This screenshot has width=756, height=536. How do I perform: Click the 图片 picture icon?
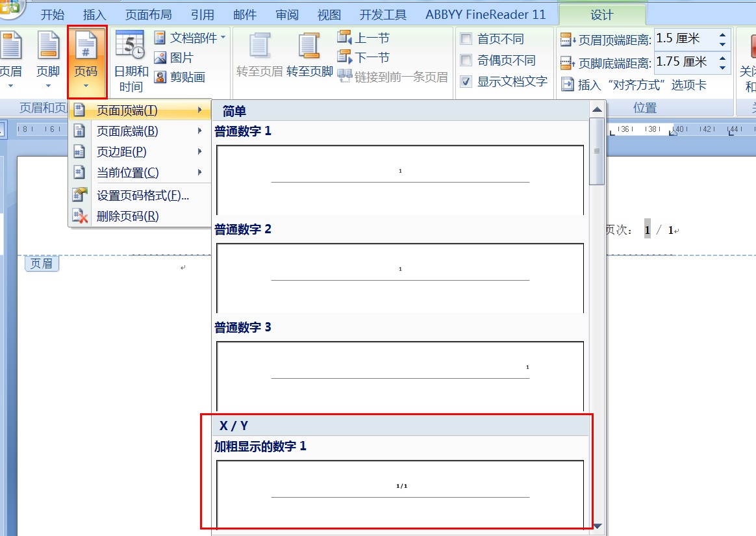160,58
